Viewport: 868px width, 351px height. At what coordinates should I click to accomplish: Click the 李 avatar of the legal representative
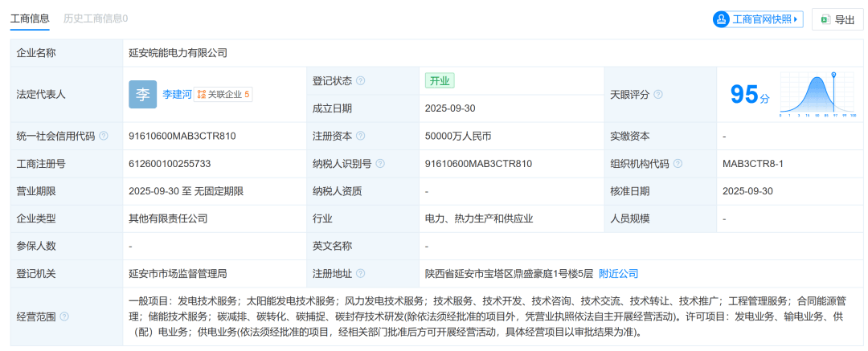point(142,94)
